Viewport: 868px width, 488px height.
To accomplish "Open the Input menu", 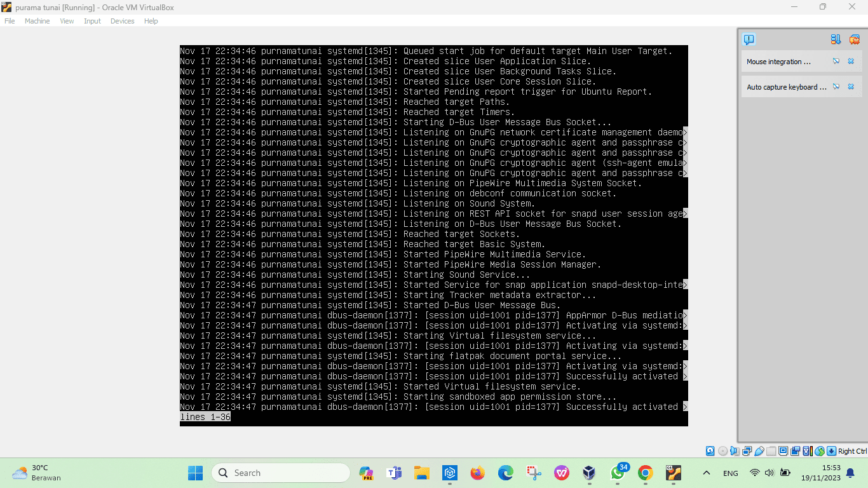I will (92, 21).
